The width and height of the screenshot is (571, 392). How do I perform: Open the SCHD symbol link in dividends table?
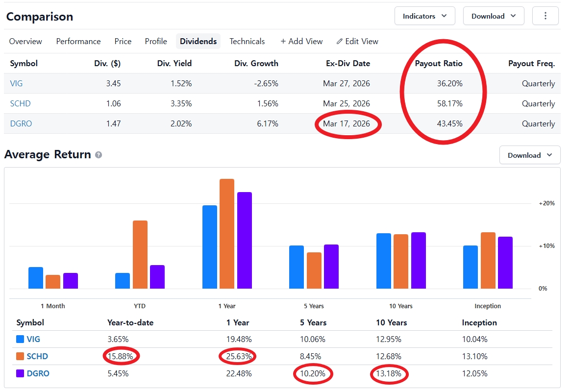21,104
